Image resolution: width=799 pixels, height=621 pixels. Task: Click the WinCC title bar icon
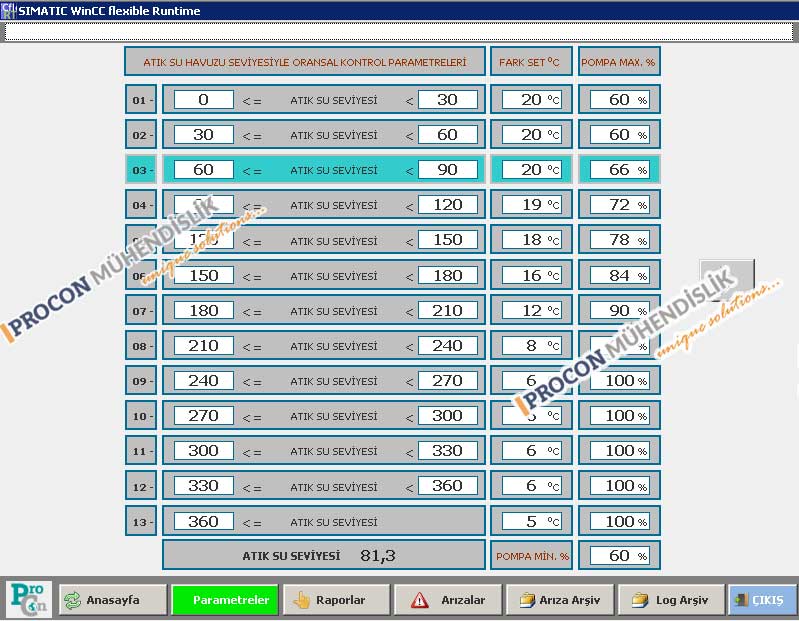point(9,11)
